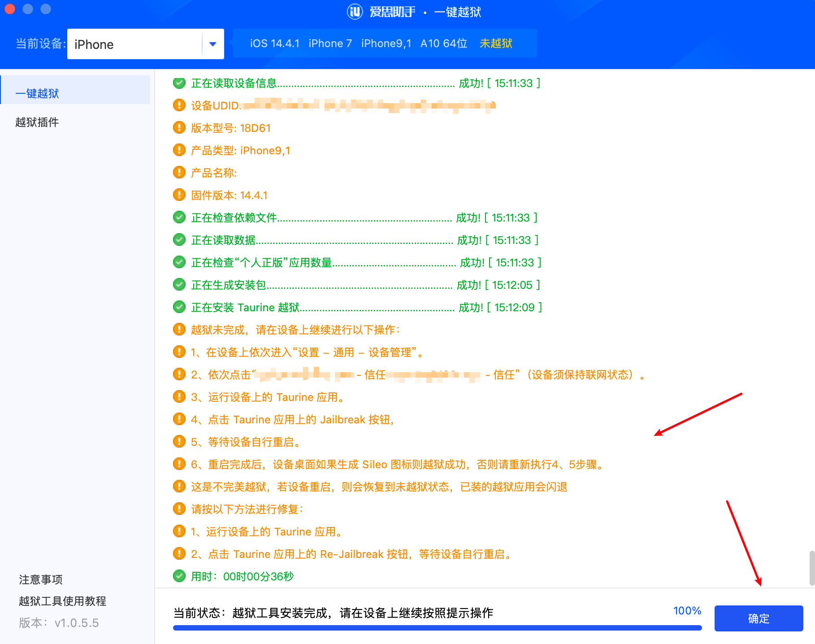815x644 pixels.
Task: Click the check icon beside 正在检查"个人正版"应用数量
Action: coord(179,262)
